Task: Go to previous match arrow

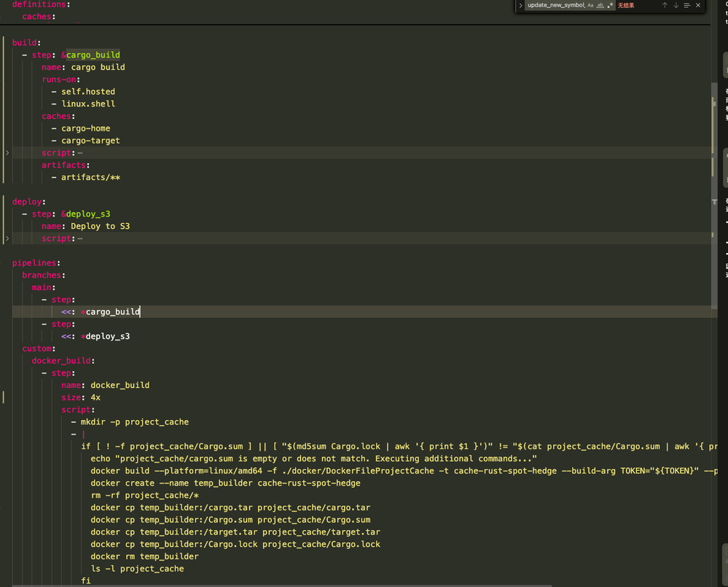Action: pos(665,6)
